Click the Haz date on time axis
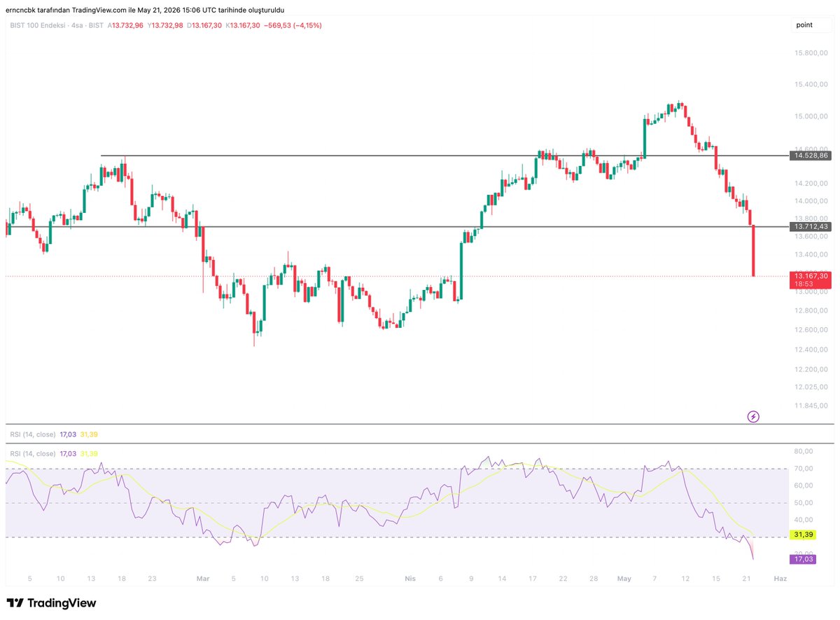 [780, 579]
